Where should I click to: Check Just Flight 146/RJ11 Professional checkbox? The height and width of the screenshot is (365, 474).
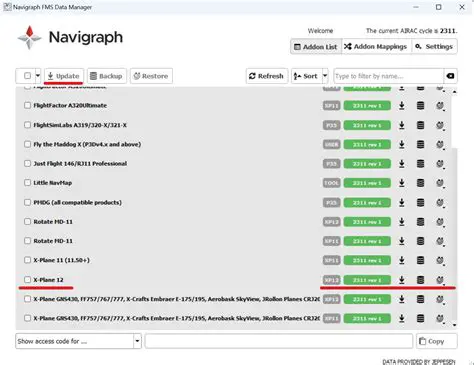coord(27,164)
